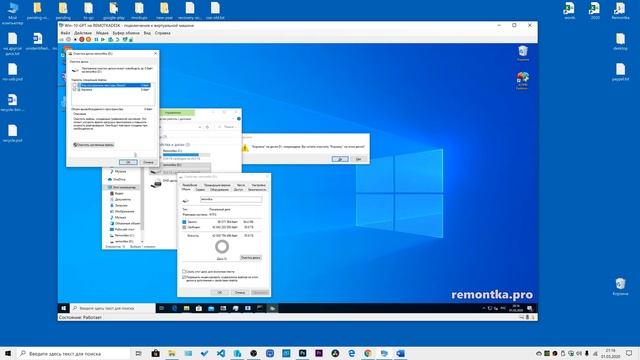The height and width of the screenshot is (360, 640).
Task: Open Chrome on the host taskbar
Action: [368, 353]
